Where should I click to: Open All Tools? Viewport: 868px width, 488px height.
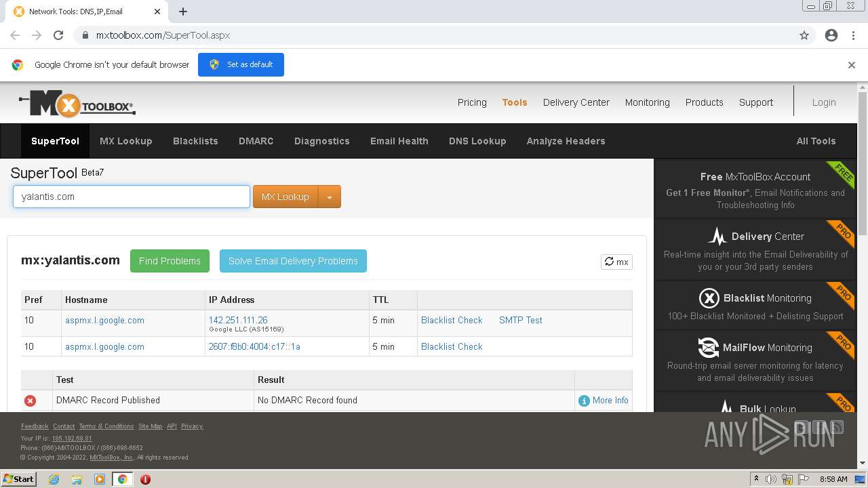pyautogui.click(x=816, y=141)
